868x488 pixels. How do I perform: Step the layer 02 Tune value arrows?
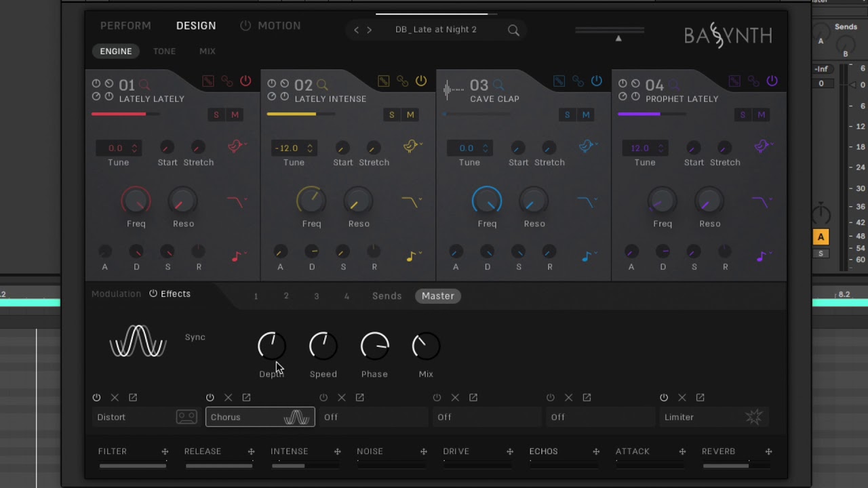(310, 148)
